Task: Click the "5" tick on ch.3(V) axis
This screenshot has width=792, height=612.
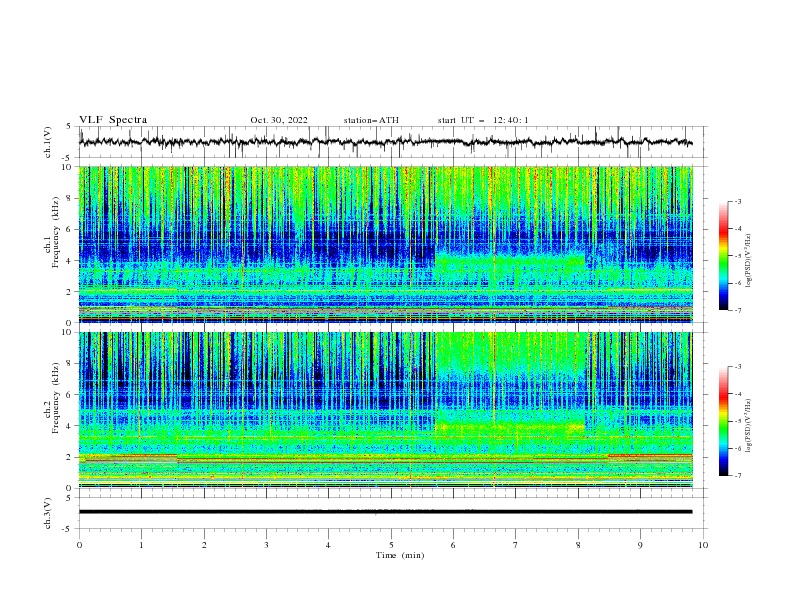Action: click(x=71, y=498)
